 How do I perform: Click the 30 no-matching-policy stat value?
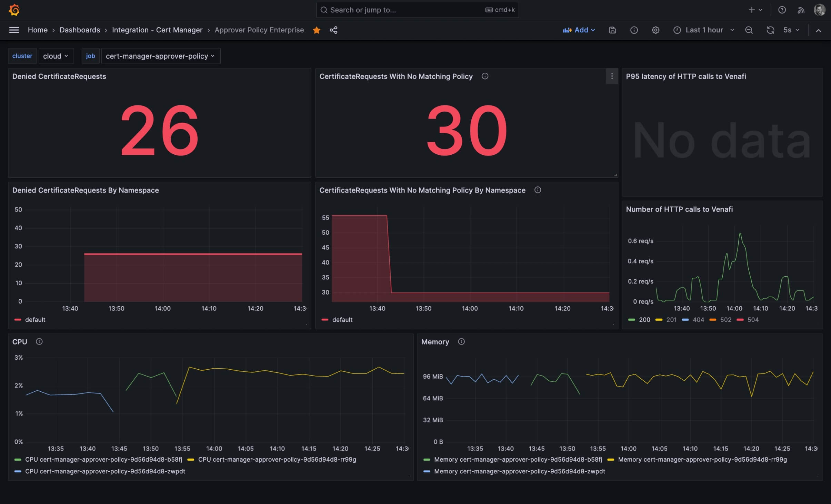[x=467, y=130]
